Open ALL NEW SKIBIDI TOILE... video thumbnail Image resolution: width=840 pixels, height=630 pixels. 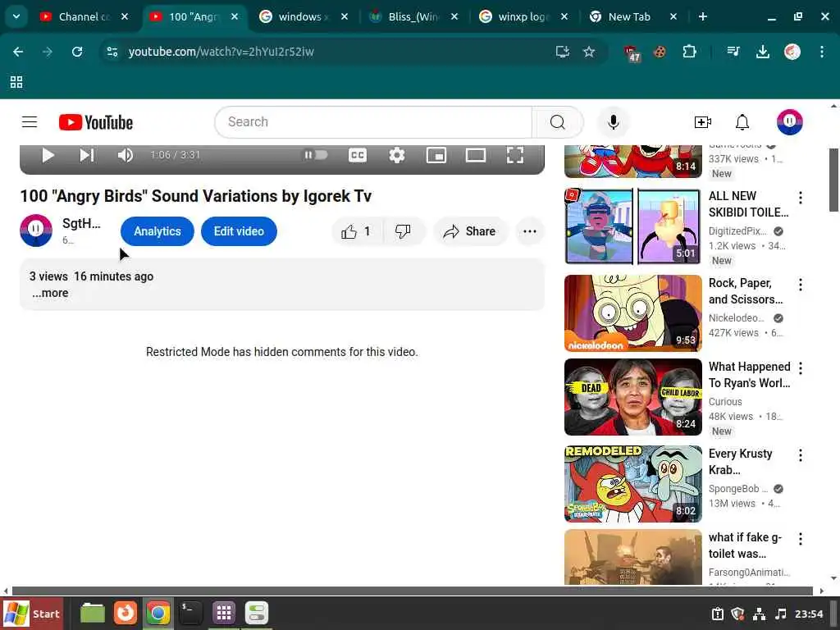tap(632, 226)
